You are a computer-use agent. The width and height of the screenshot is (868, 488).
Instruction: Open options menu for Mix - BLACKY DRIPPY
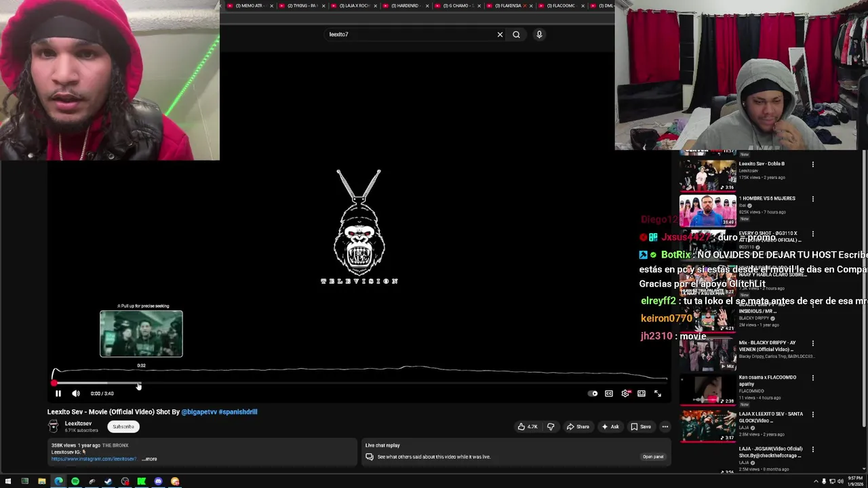(813, 344)
